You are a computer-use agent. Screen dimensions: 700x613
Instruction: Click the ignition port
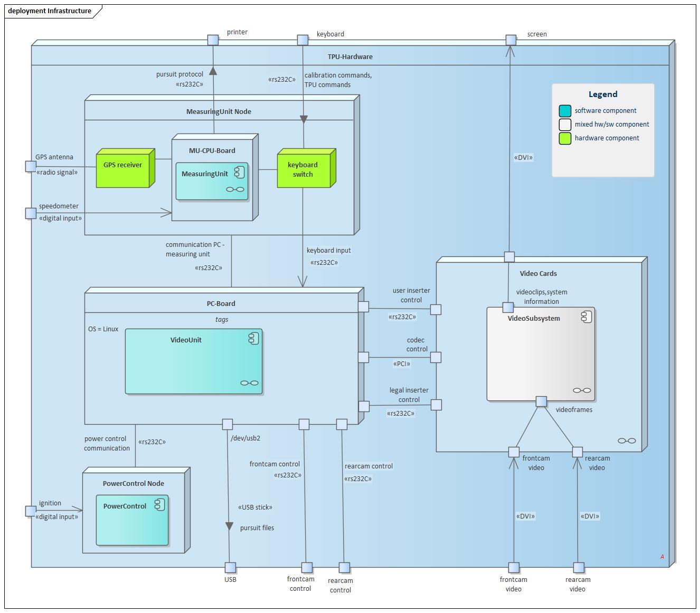pos(31,511)
